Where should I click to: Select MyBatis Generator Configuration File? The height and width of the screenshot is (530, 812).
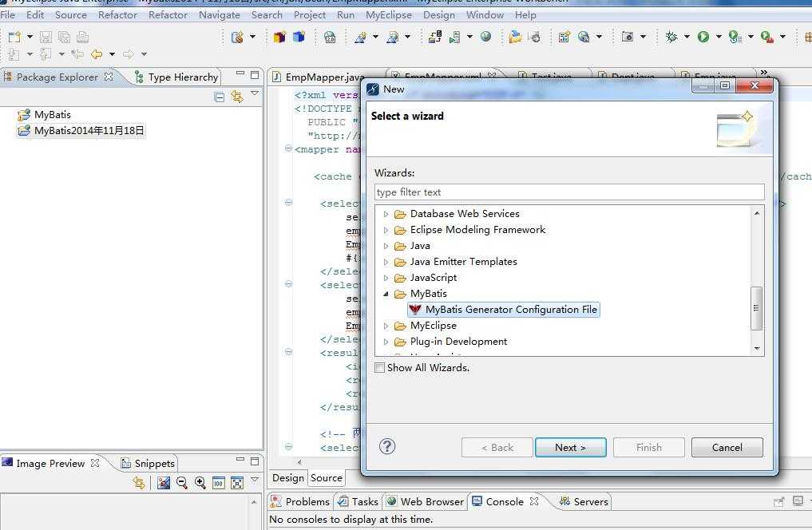[x=503, y=310]
